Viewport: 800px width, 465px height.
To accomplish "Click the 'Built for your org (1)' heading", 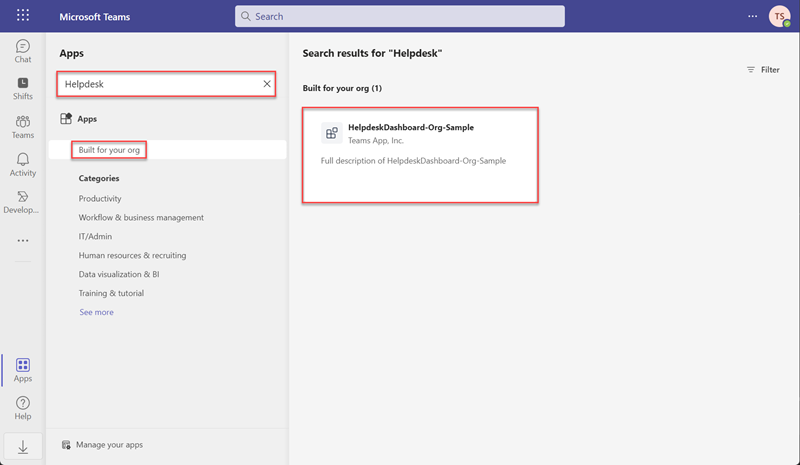I will [x=342, y=88].
